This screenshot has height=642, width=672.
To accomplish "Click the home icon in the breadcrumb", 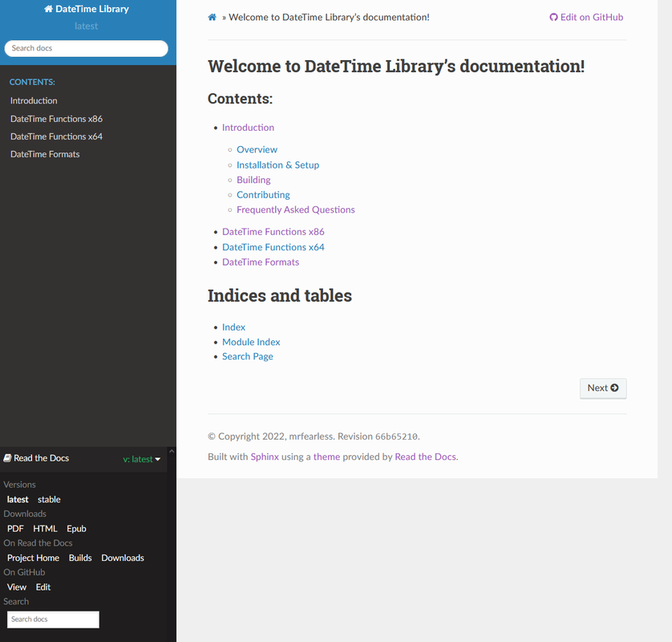I will click(x=213, y=17).
